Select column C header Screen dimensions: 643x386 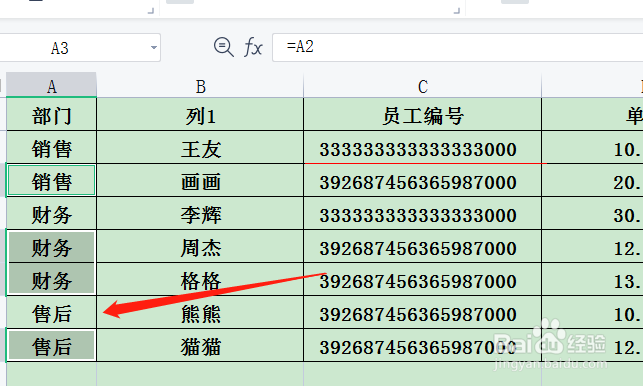coord(422,85)
